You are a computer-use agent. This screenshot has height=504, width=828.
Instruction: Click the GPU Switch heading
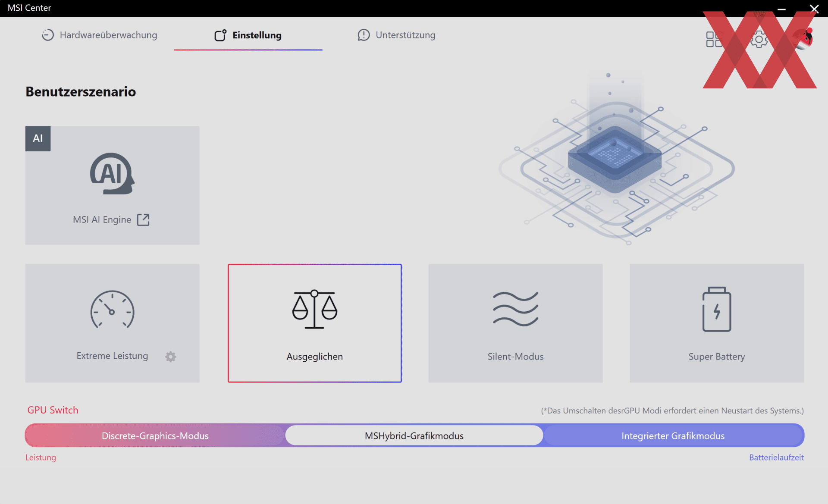pyautogui.click(x=53, y=410)
